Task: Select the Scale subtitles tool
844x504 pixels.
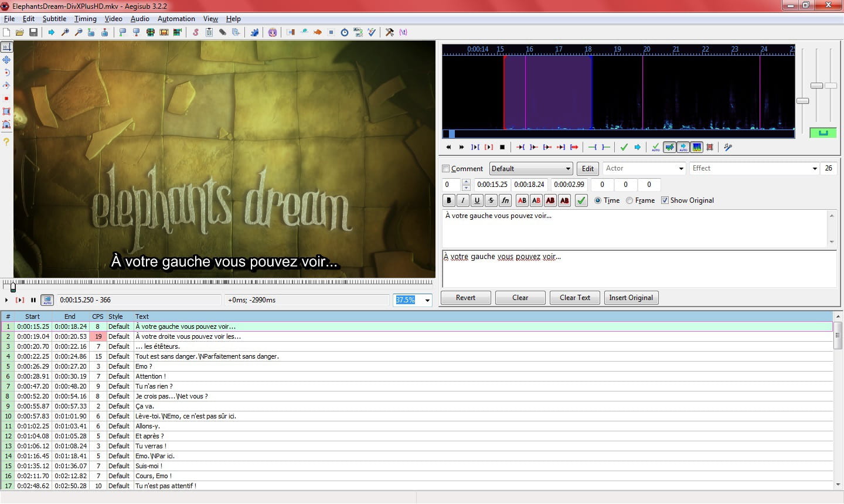Action: (6, 98)
